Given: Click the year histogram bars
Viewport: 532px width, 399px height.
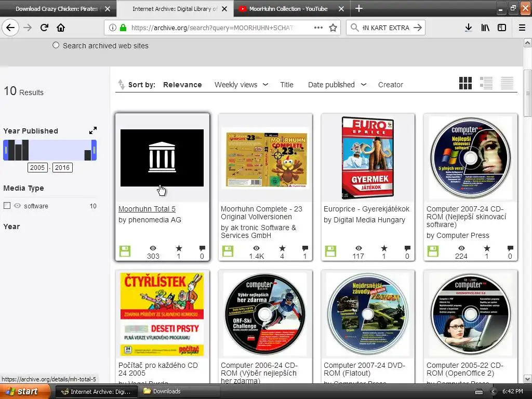Looking at the screenshot, I should click(50, 150).
